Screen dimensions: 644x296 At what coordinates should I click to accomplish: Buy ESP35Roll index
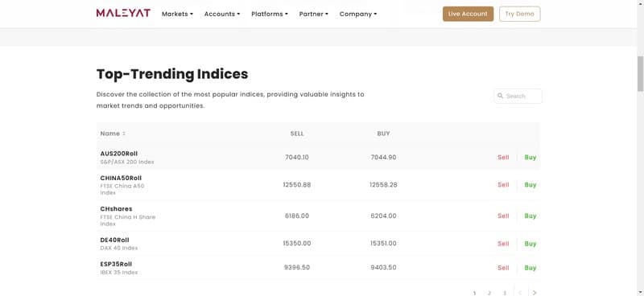[x=530, y=268]
